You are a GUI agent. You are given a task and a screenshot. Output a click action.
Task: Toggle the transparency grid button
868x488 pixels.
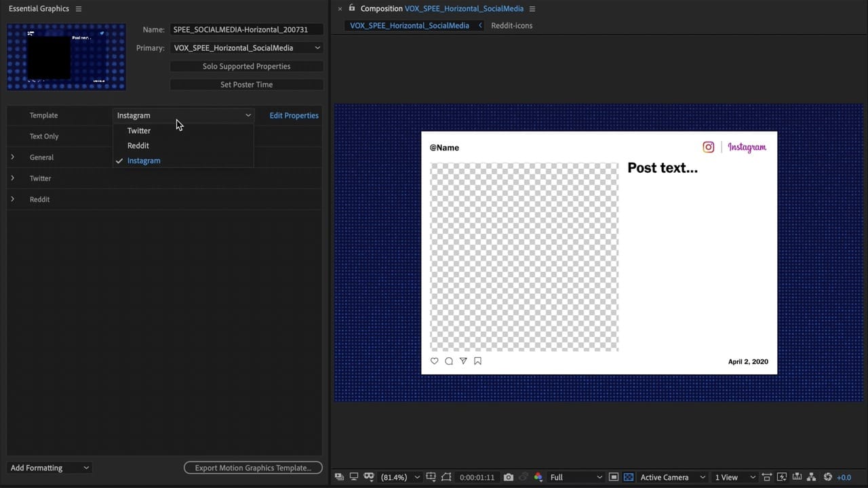[x=629, y=477]
